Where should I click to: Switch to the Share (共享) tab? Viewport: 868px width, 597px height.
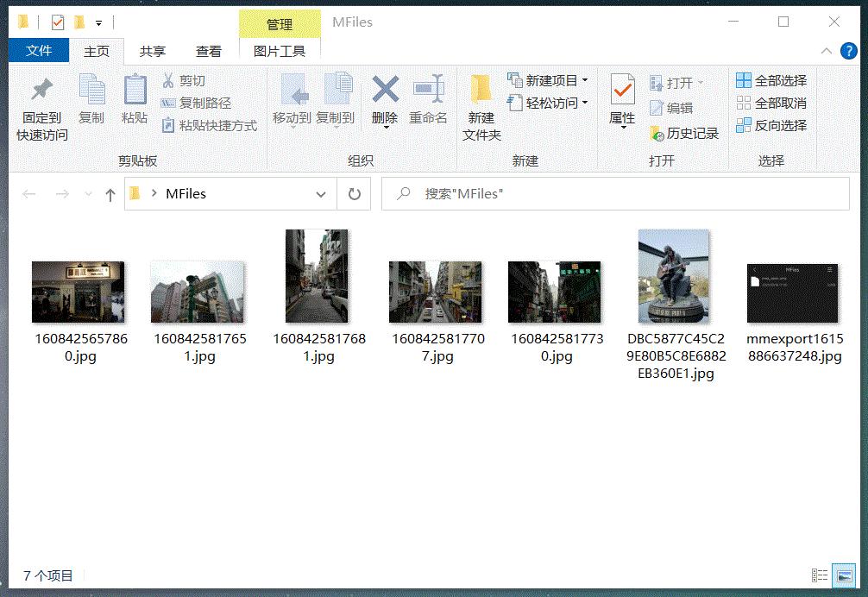[x=152, y=52]
